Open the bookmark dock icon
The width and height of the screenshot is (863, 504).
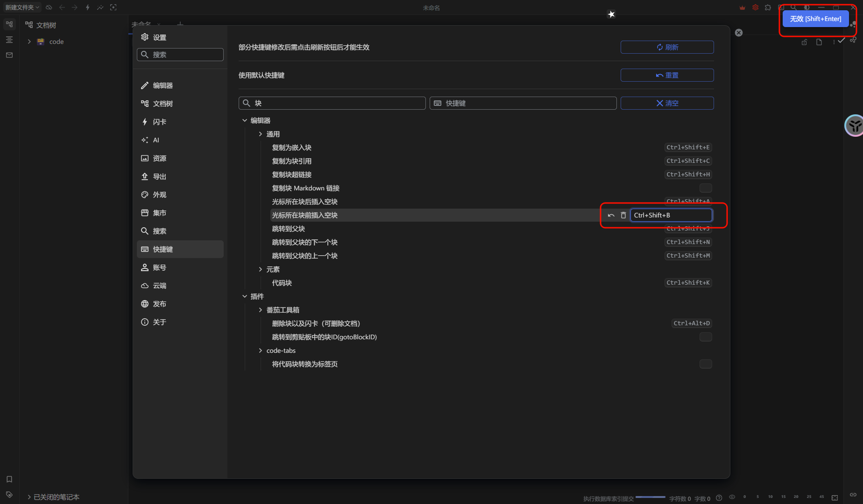tap(9, 479)
